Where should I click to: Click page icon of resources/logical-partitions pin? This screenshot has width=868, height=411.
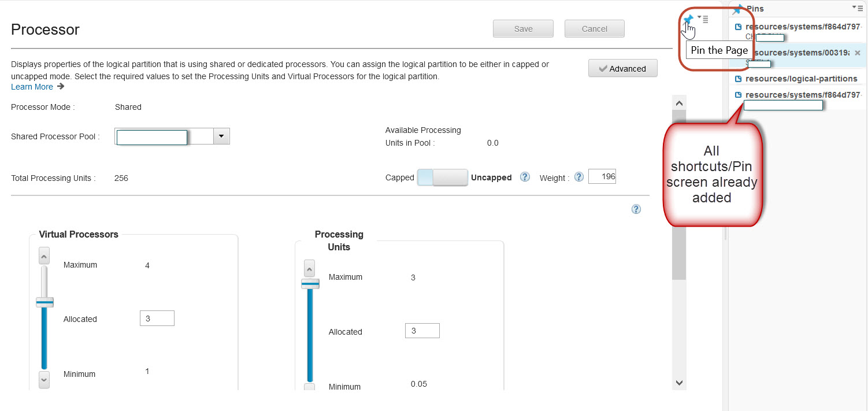[x=738, y=79]
